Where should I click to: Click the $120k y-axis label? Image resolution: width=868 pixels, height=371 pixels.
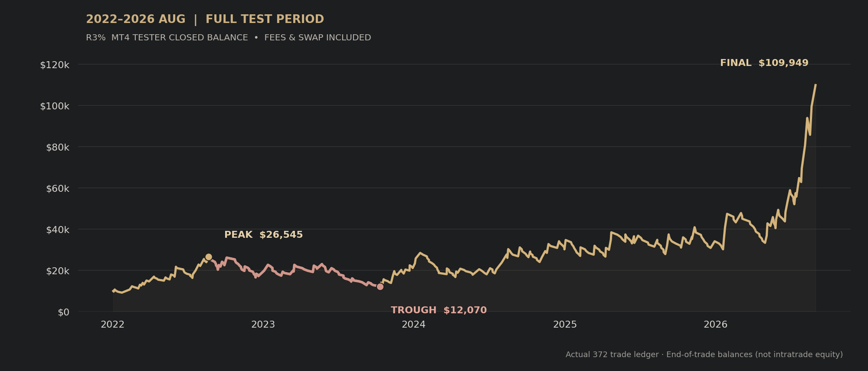[x=55, y=65]
